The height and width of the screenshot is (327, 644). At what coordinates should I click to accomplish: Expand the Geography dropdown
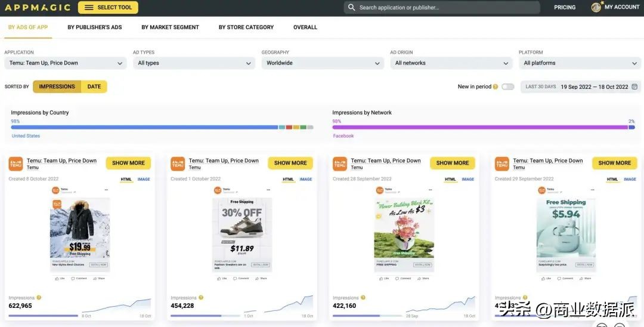pyautogui.click(x=323, y=63)
